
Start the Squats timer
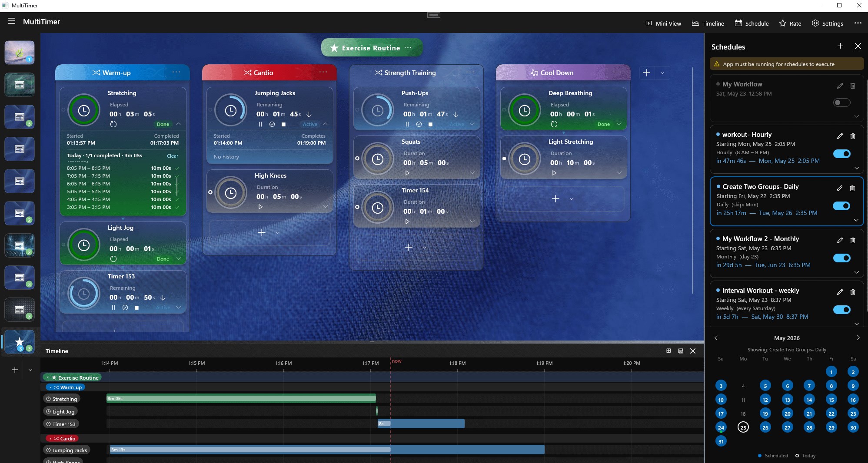407,173
